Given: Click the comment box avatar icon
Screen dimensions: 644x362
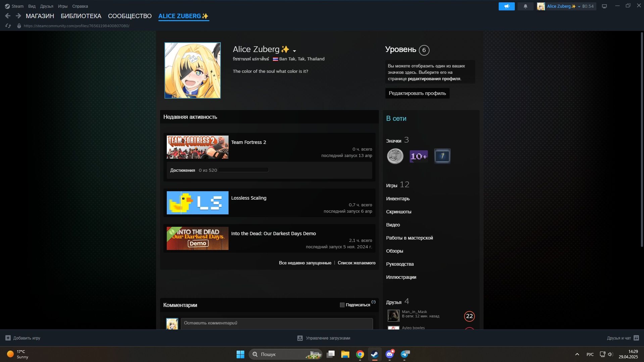Looking at the screenshot, I should [x=172, y=324].
